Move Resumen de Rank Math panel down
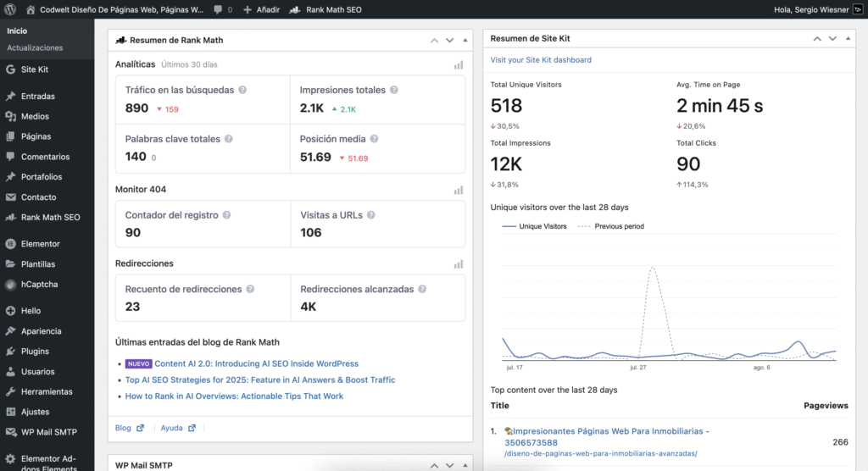The image size is (868, 471). click(x=450, y=40)
